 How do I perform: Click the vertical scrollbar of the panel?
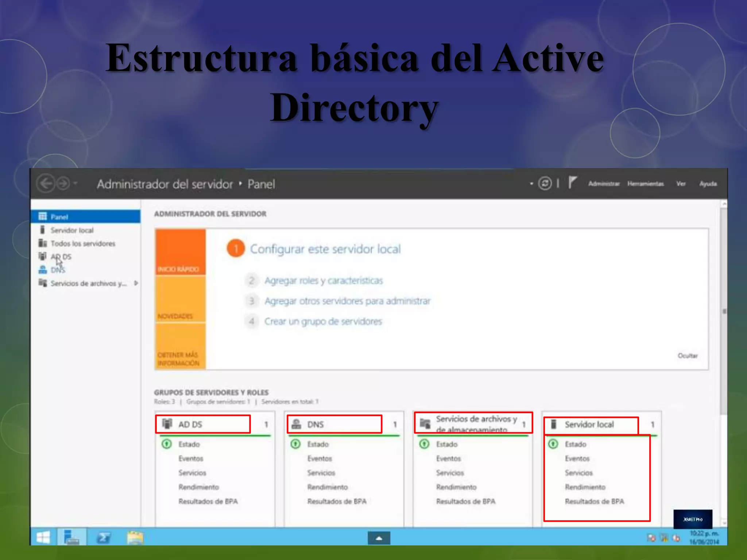coord(724,312)
